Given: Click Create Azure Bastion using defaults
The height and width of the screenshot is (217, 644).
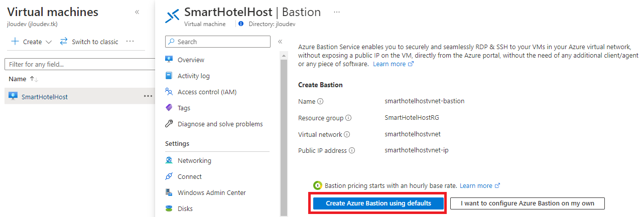Looking at the screenshot, I should pos(378,203).
